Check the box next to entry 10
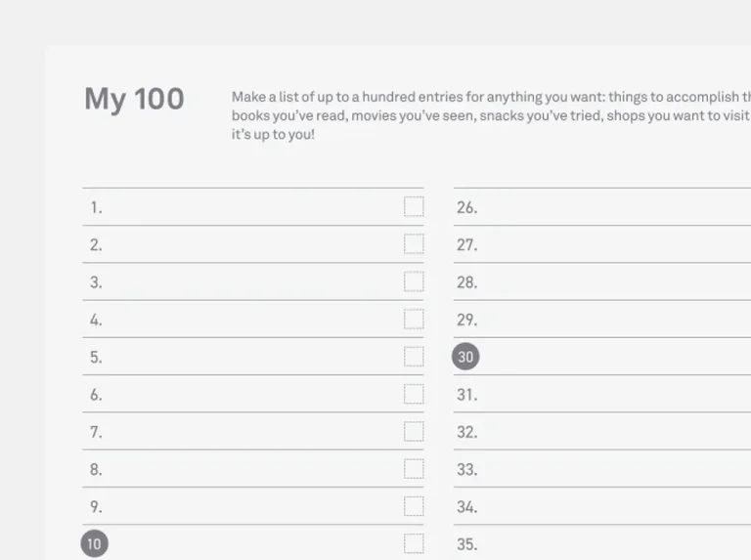The height and width of the screenshot is (560, 751). point(414,543)
